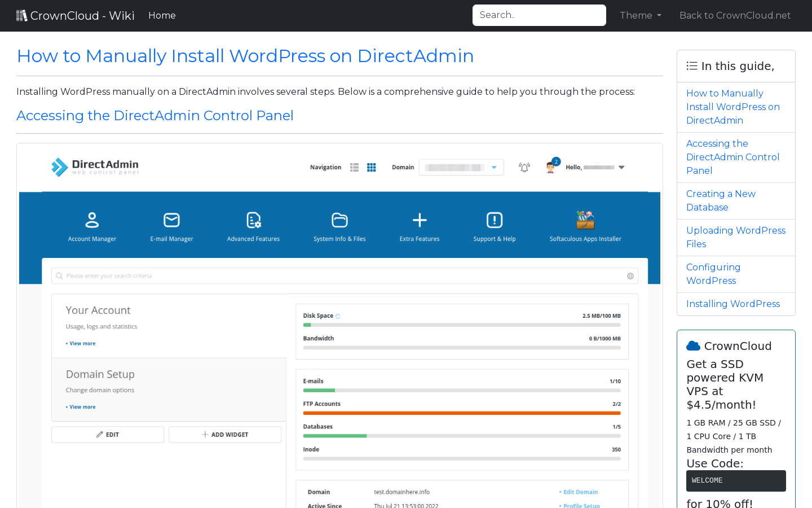Switch Navigation to list view
The width and height of the screenshot is (812, 508).
pyautogui.click(x=354, y=167)
